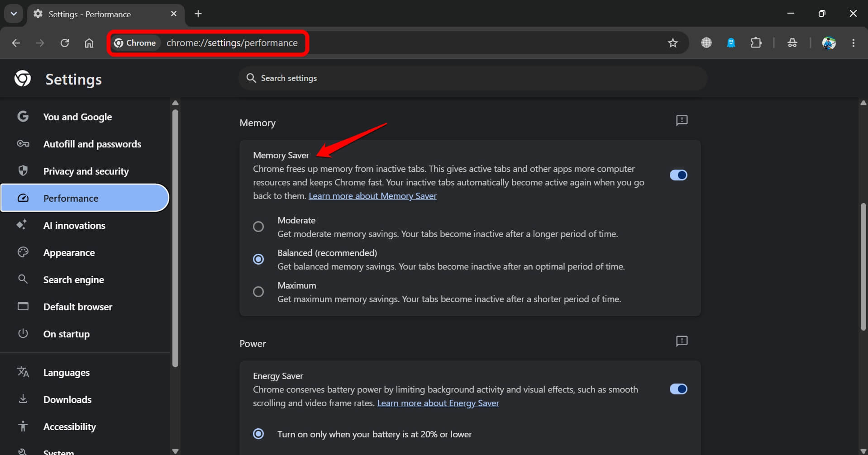868x455 pixels.
Task: Minimize the Chrome window
Action: (x=791, y=14)
